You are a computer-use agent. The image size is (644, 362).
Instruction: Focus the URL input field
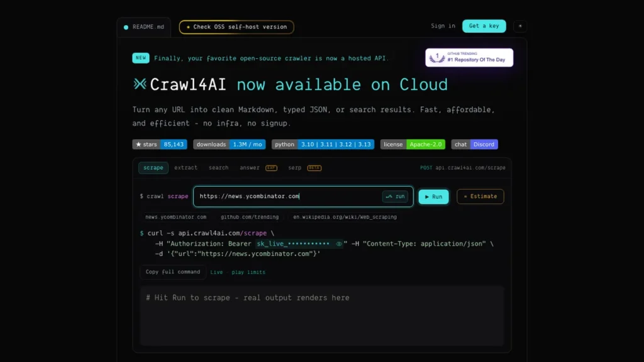coord(303,197)
